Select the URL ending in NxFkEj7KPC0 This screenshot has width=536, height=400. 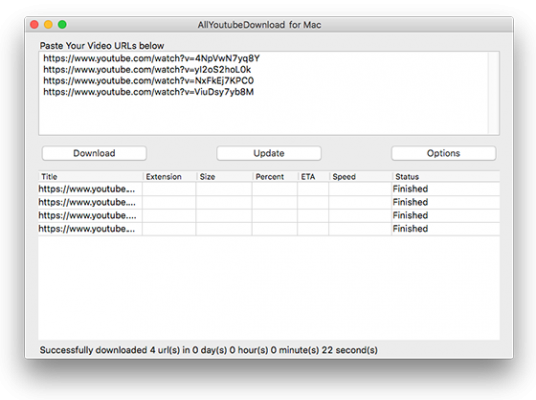click(x=148, y=81)
